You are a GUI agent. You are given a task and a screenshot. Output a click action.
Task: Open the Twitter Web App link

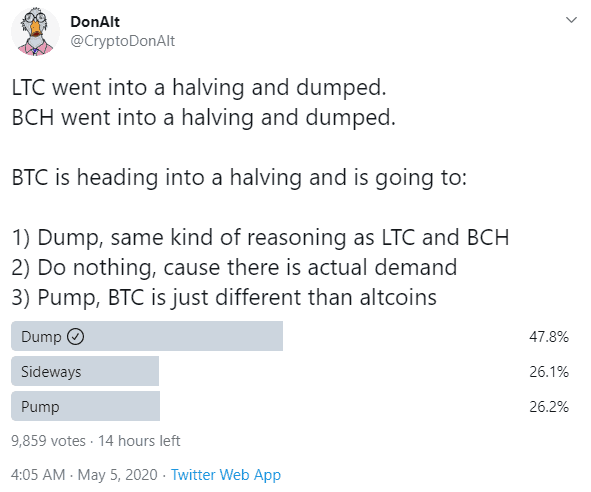point(226,475)
